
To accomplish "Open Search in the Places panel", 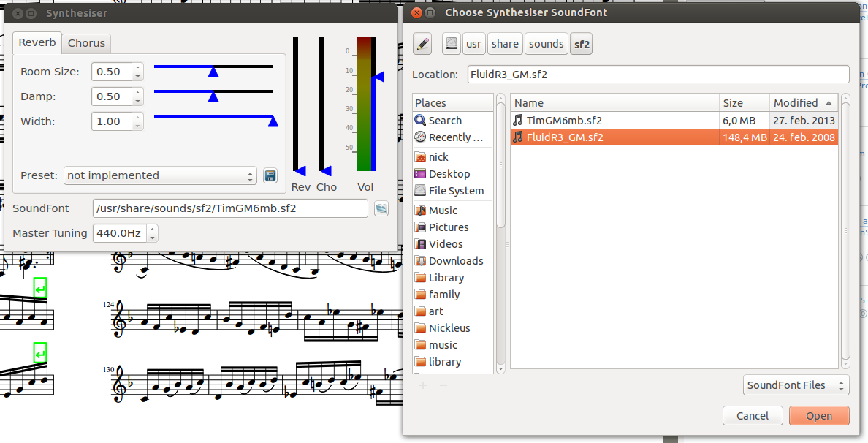I will click(444, 120).
